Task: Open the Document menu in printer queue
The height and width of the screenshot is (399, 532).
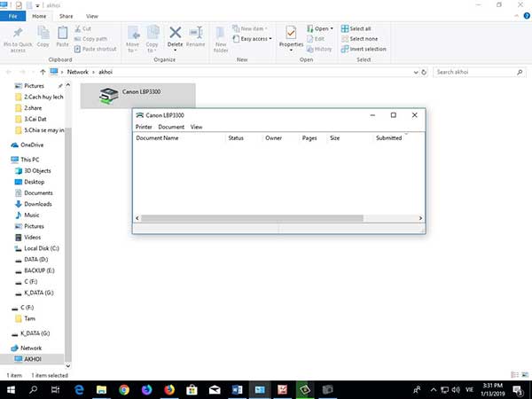Action: 171,127
